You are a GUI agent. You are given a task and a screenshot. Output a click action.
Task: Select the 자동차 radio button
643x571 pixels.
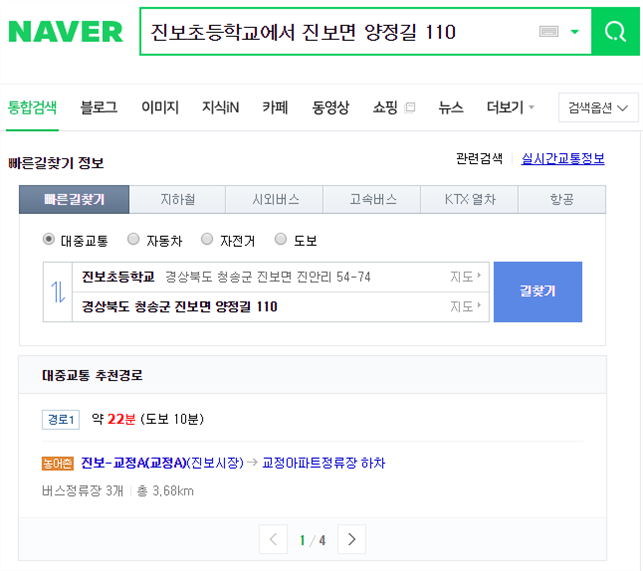point(133,239)
